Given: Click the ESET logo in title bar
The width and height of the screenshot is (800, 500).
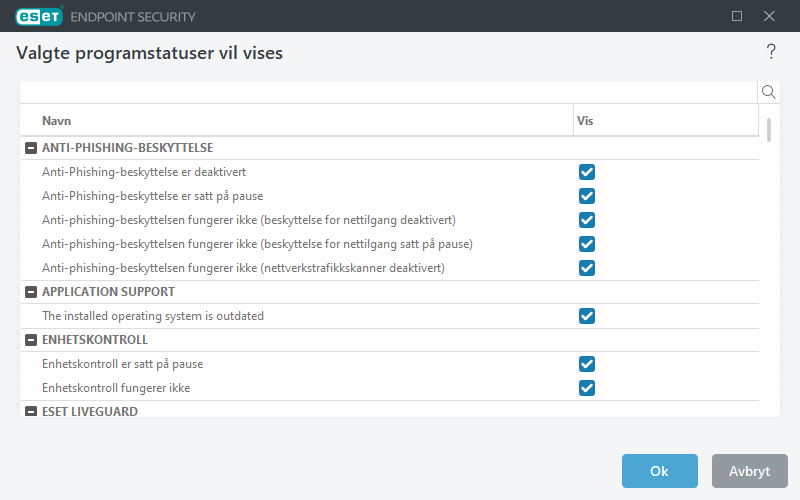Looking at the screenshot, I should click(x=39, y=16).
